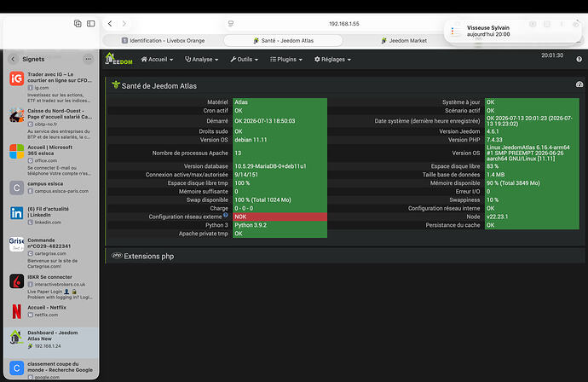Click the Version OS value debian 11.11
The image size is (588, 382).
(251, 140)
